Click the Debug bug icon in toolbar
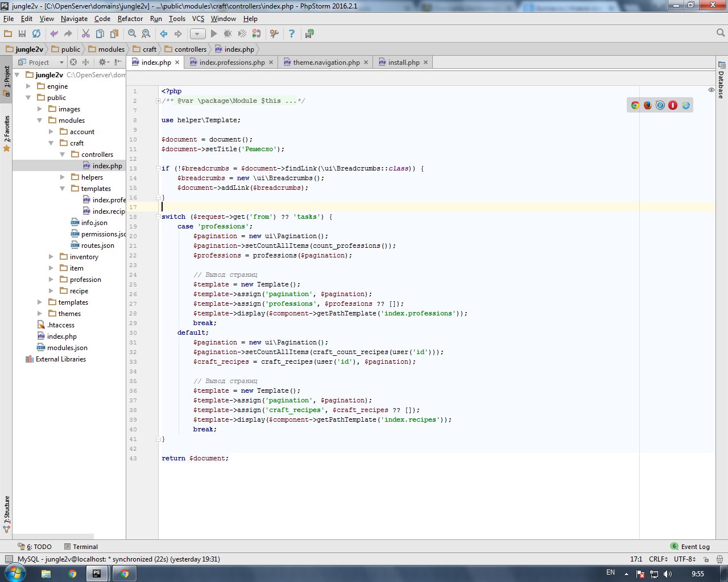728x582 pixels. 228,34
